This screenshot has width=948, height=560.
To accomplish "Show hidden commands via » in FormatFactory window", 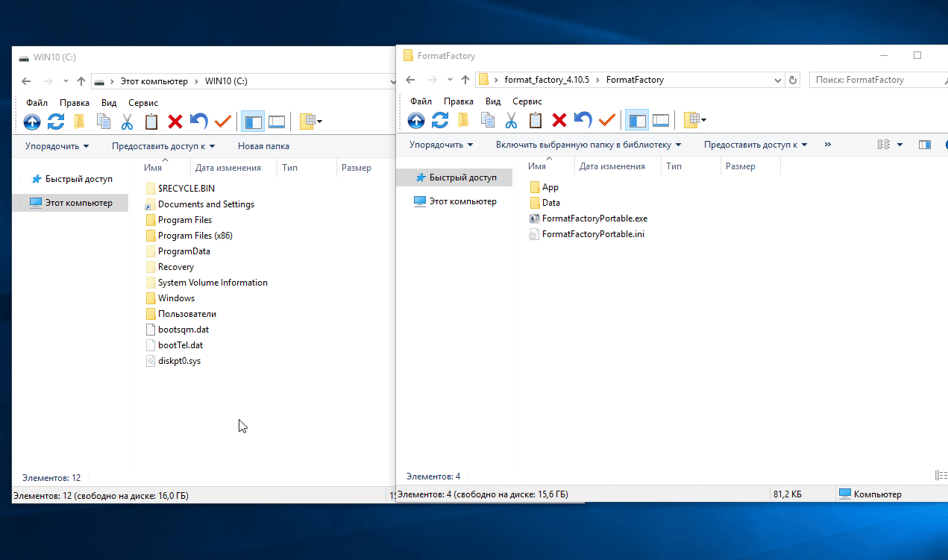I will pyautogui.click(x=827, y=145).
